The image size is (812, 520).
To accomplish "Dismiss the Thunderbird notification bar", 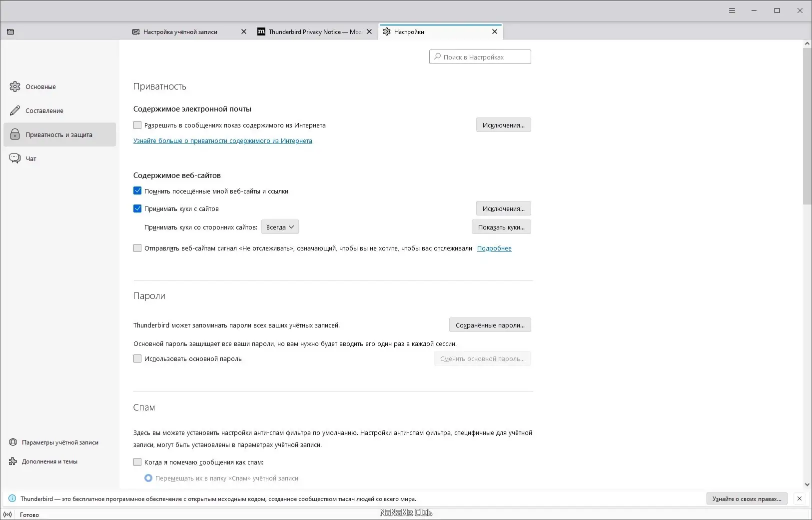I will click(x=800, y=498).
